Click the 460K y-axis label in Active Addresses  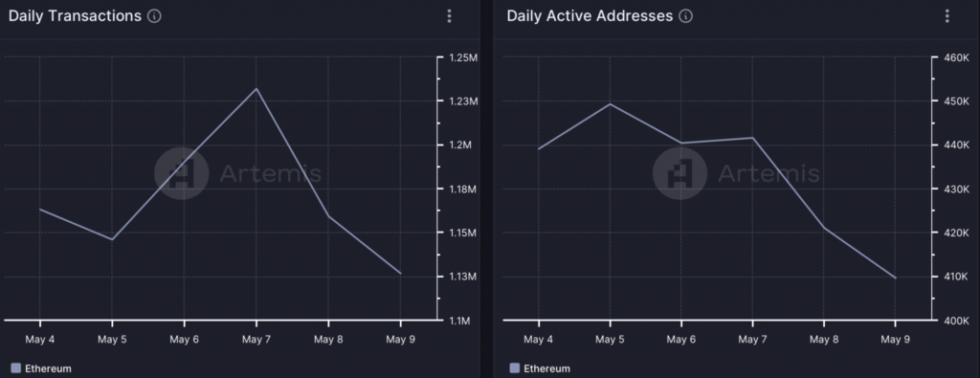pyautogui.click(x=956, y=57)
